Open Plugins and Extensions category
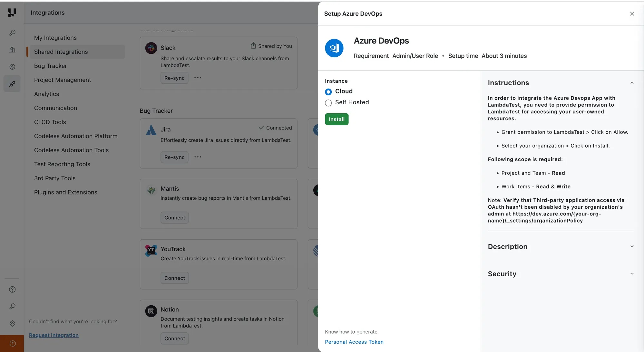This screenshot has height=352, width=644. (66, 192)
